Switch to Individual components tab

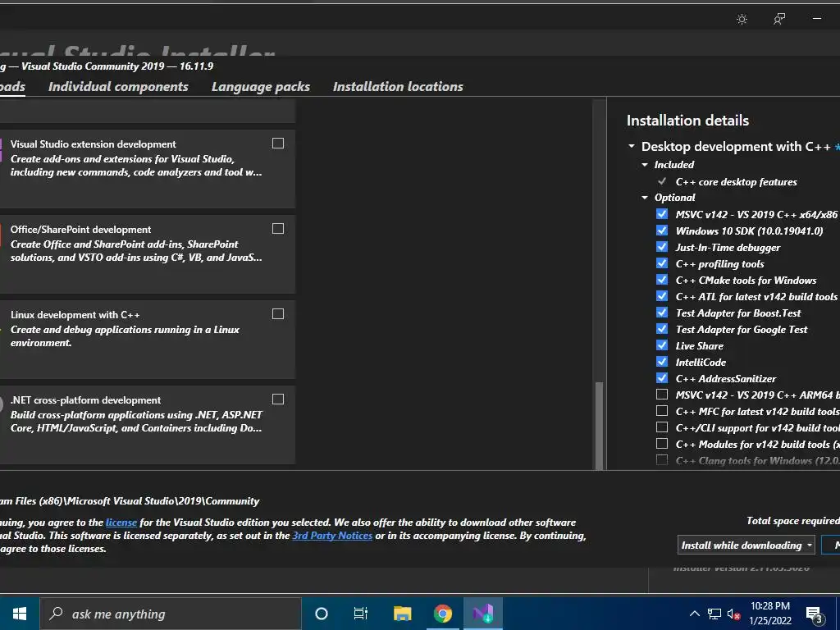118,86
